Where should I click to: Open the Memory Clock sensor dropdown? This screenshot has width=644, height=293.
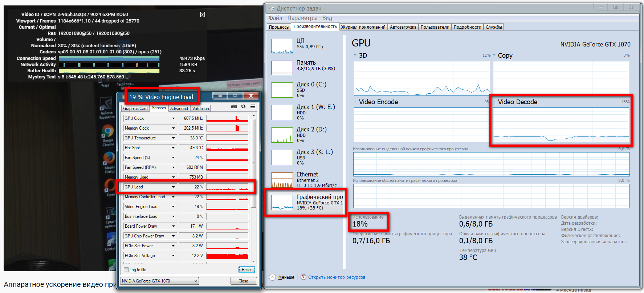173,128
